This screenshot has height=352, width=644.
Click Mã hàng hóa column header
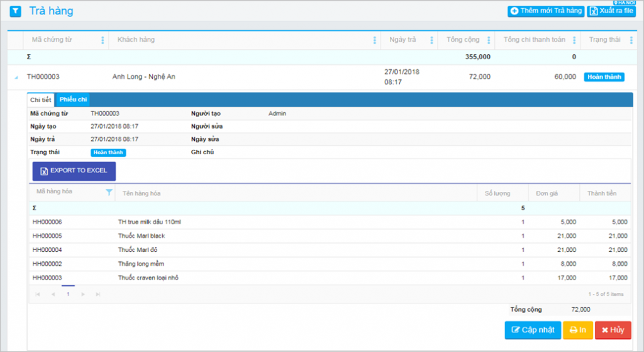tap(54, 191)
